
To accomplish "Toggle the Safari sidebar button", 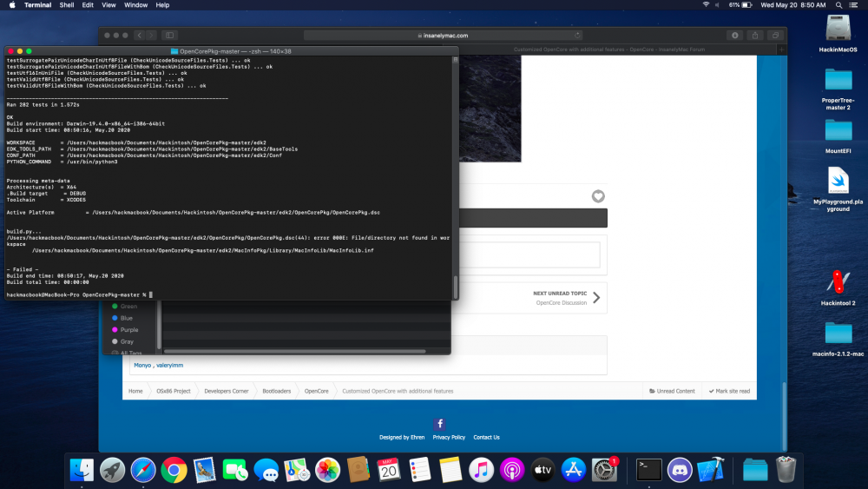I will point(170,35).
